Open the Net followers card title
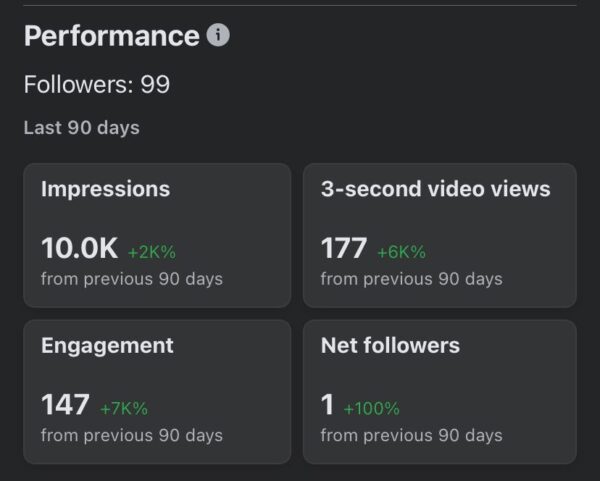The width and height of the screenshot is (600, 481). 390,345
